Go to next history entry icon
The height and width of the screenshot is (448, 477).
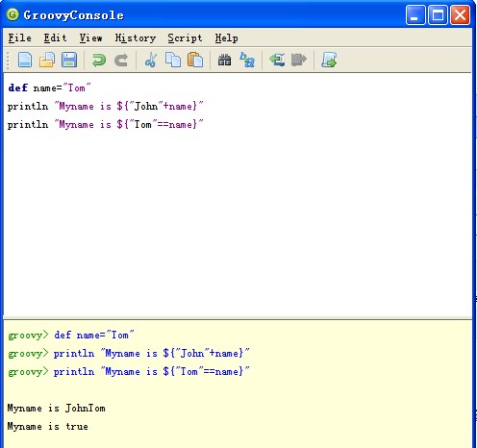299,60
